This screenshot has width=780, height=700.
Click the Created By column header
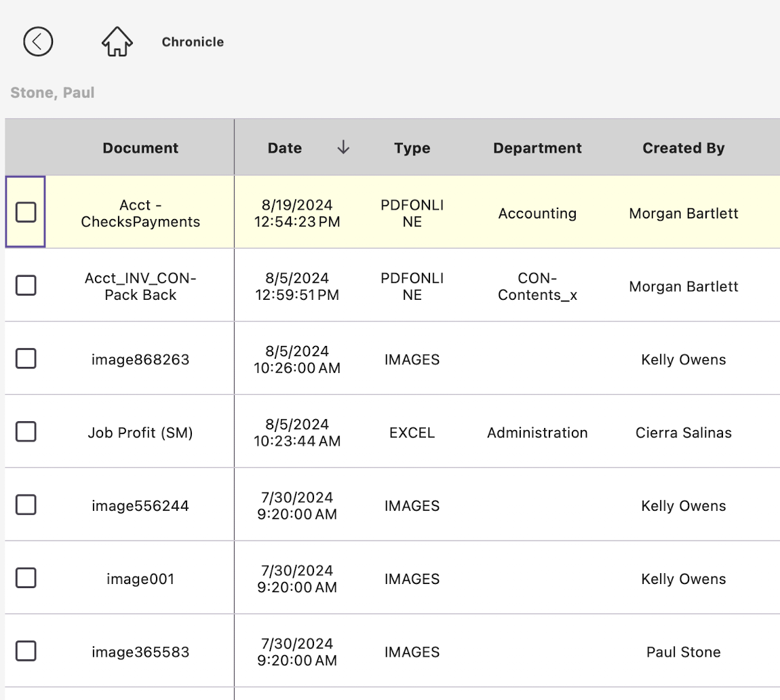[x=683, y=148]
